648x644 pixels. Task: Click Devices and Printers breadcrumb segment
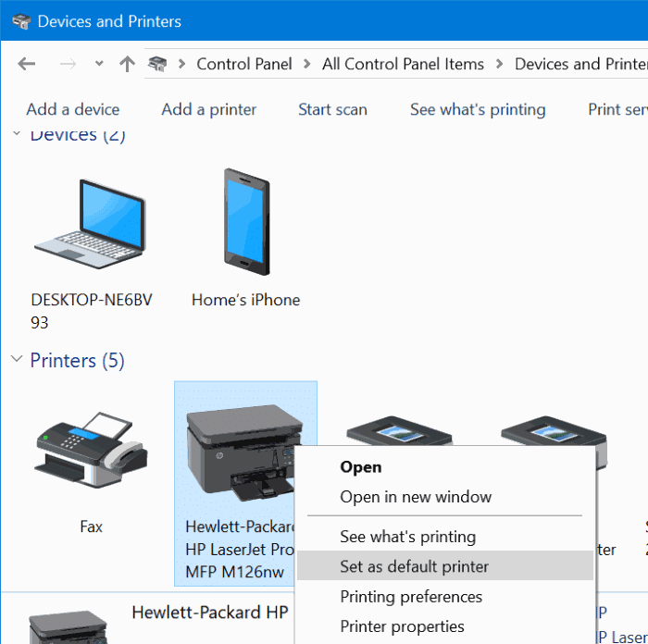(581, 64)
